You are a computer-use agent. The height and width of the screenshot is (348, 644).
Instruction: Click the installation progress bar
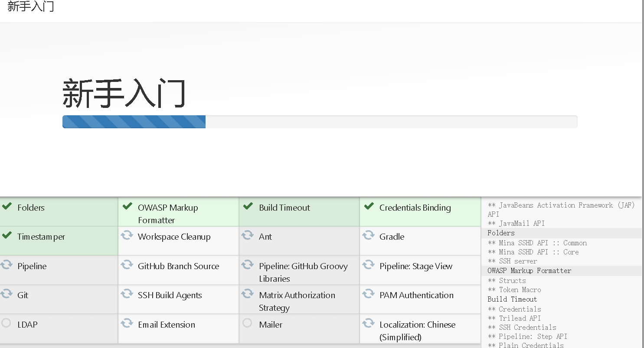[320, 122]
